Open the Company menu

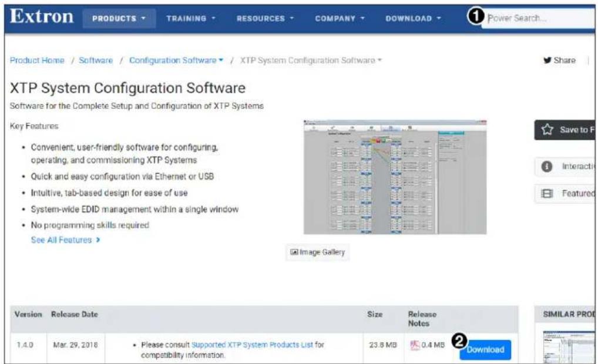[x=340, y=18]
